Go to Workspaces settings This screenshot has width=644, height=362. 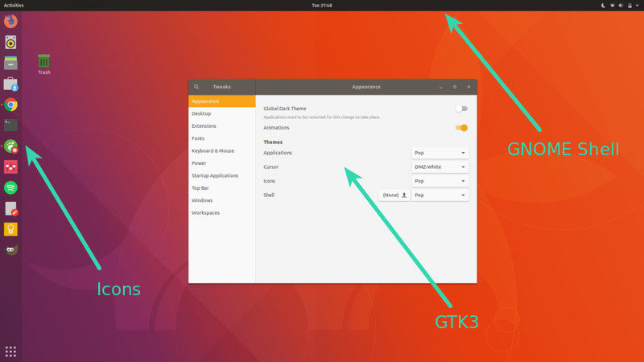pyautogui.click(x=222, y=212)
